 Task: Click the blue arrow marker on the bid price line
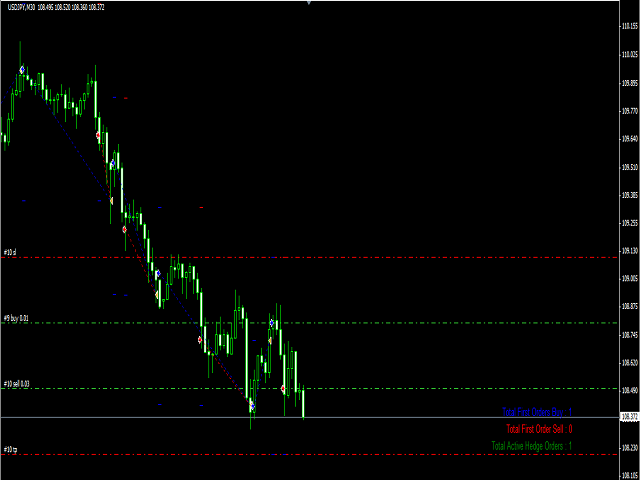tap(252, 407)
